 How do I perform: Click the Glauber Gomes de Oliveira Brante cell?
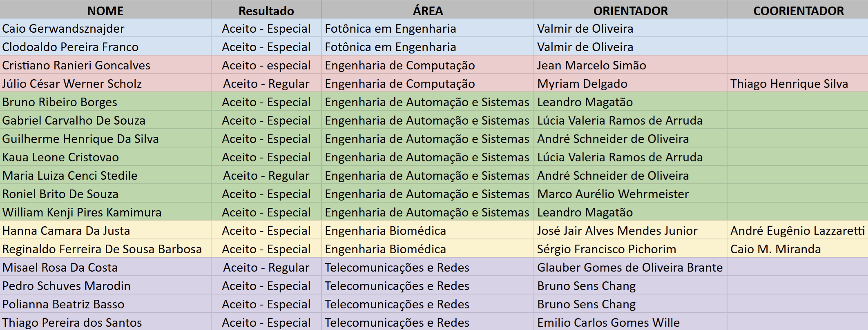tap(629, 268)
